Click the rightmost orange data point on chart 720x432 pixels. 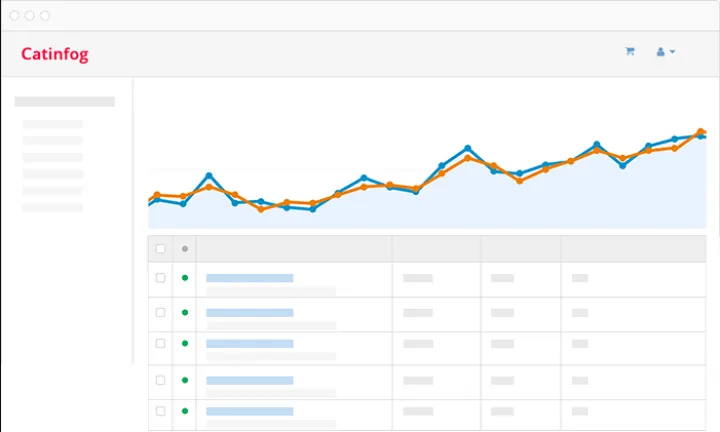coord(701,131)
